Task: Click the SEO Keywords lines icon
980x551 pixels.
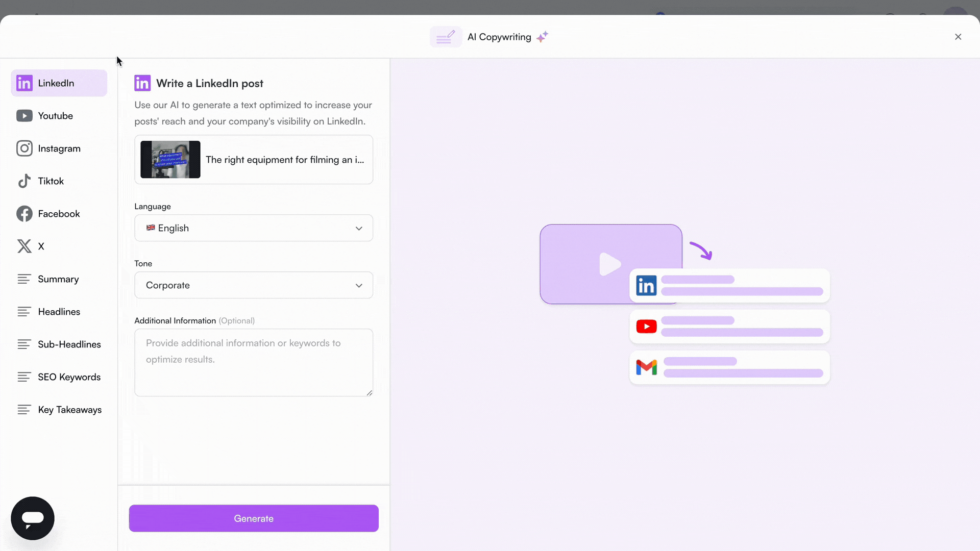Action: click(x=24, y=377)
